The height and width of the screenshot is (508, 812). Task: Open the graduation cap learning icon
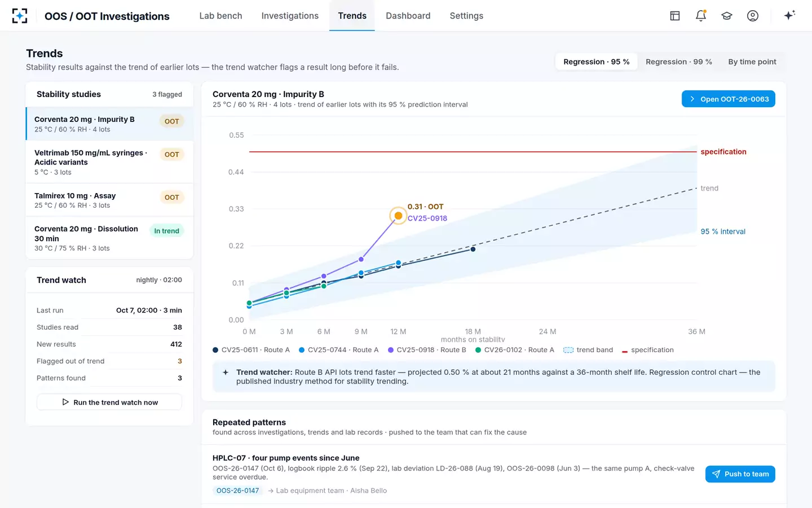[x=727, y=16]
